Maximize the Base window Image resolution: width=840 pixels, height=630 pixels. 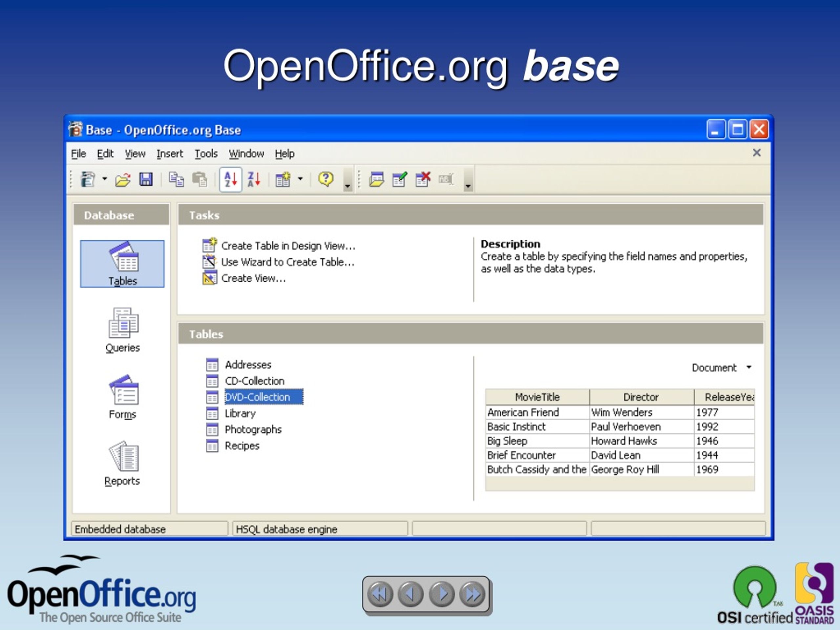(738, 130)
